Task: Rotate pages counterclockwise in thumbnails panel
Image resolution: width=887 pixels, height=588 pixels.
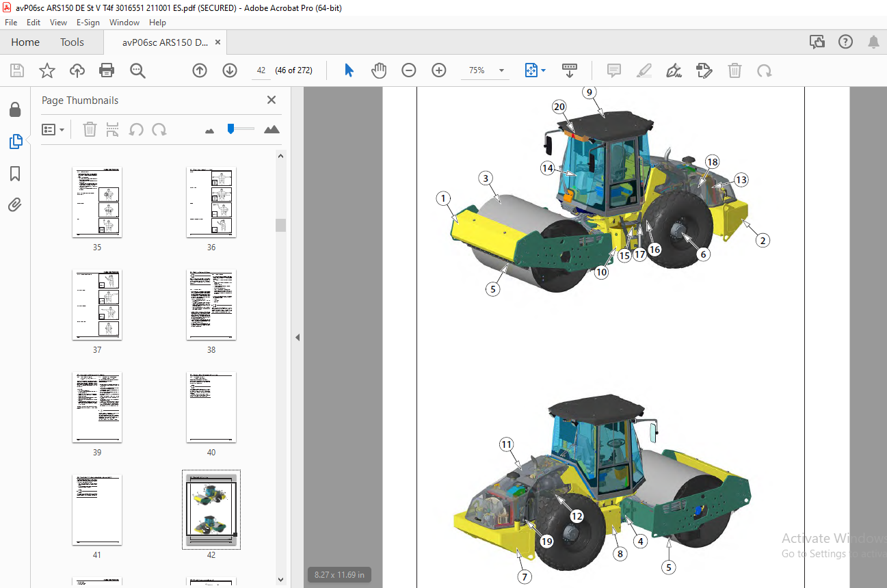Action: [136, 129]
